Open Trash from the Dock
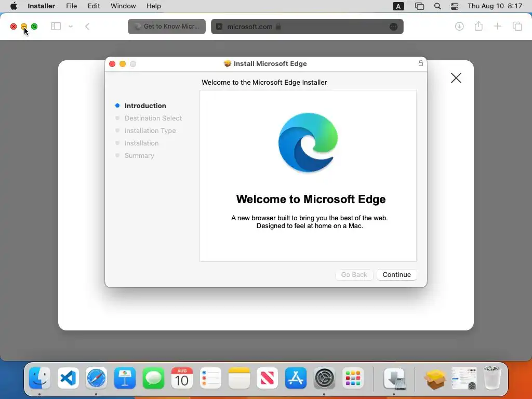Screen dimensions: 532x399 (x=492, y=378)
